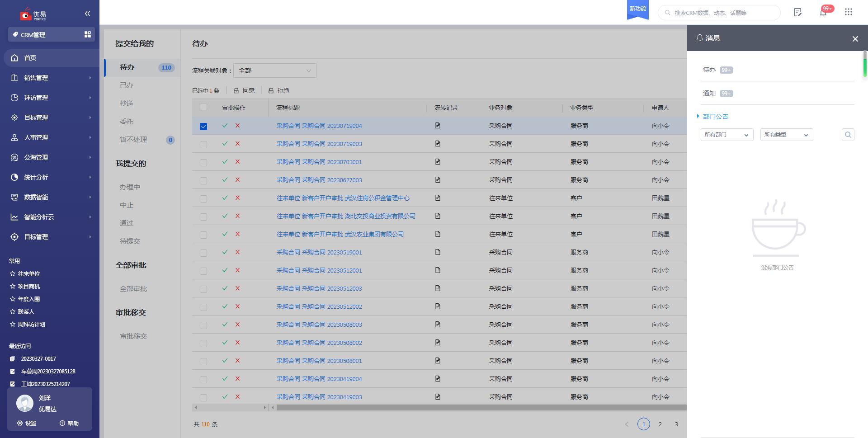
Task: Open link 往来单位 新客户开户审批 武汉住房公积金管理中心
Action: click(x=343, y=198)
